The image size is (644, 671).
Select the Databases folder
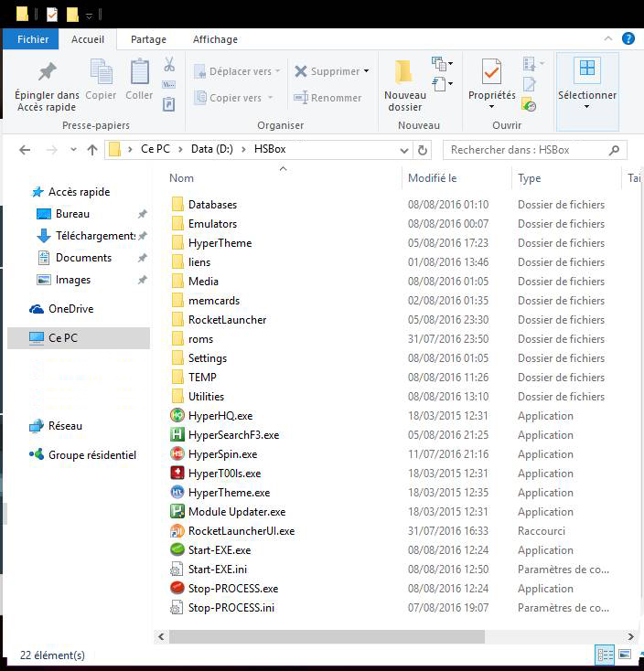coord(212,205)
